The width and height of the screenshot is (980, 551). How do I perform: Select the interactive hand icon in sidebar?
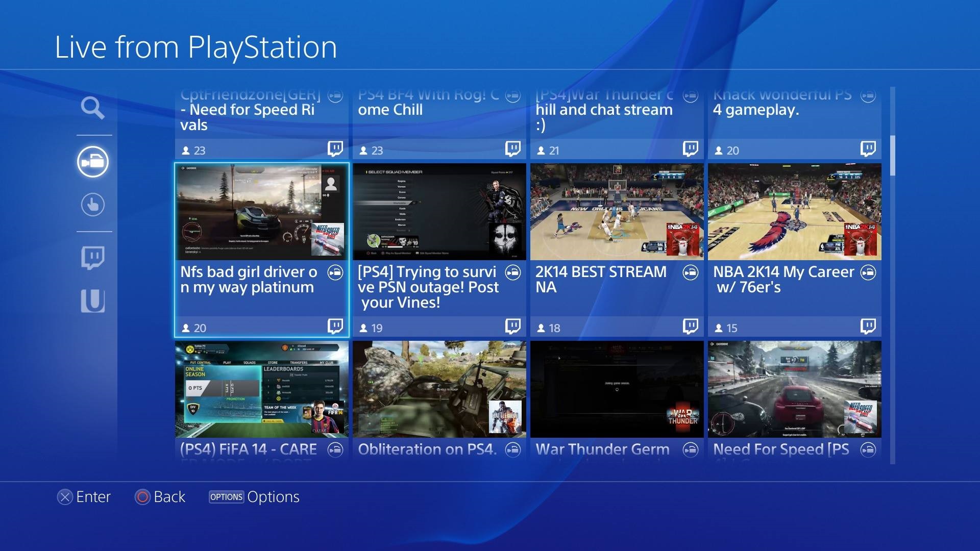click(x=93, y=204)
